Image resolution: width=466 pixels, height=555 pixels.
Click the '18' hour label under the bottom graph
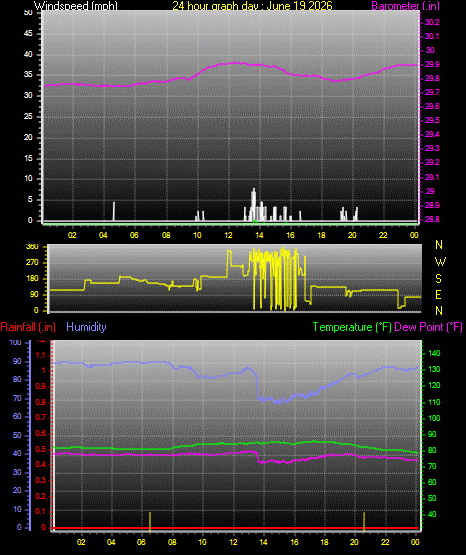pos(324,542)
